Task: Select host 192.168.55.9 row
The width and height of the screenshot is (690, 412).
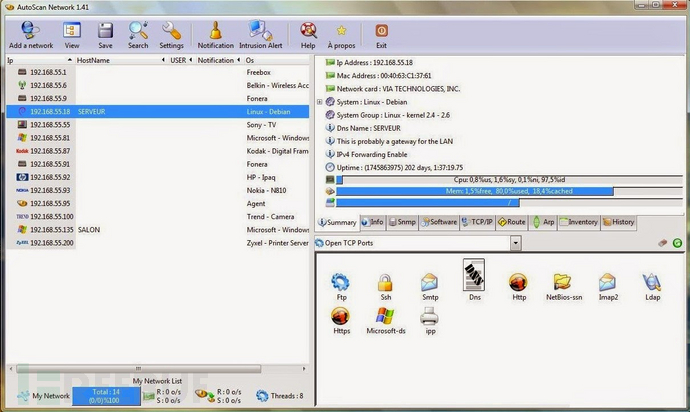Action: click(158, 98)
